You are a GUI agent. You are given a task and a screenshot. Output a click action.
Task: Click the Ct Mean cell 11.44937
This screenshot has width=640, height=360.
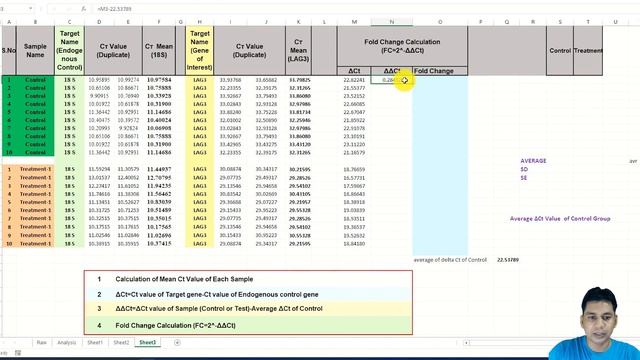coord(159,169)
